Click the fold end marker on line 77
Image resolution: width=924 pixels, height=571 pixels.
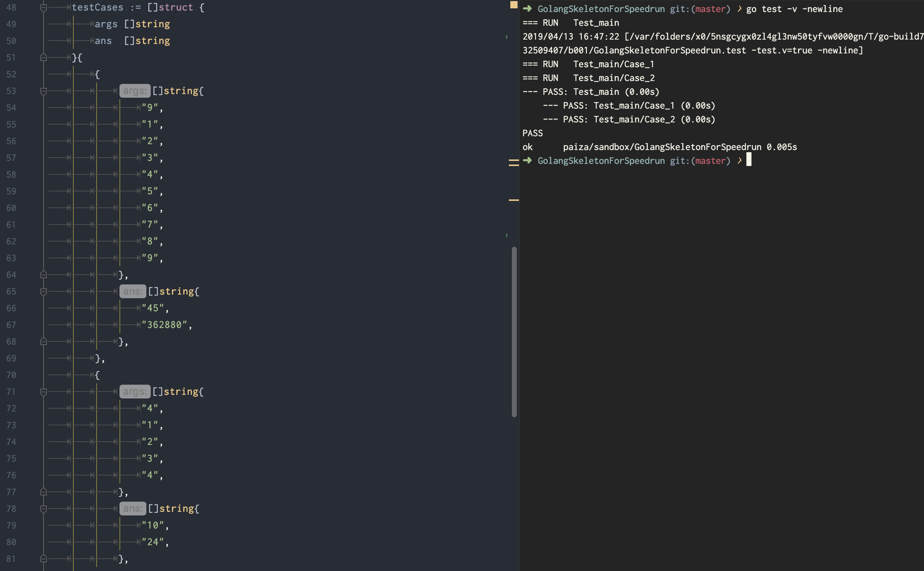pos(44,492)
